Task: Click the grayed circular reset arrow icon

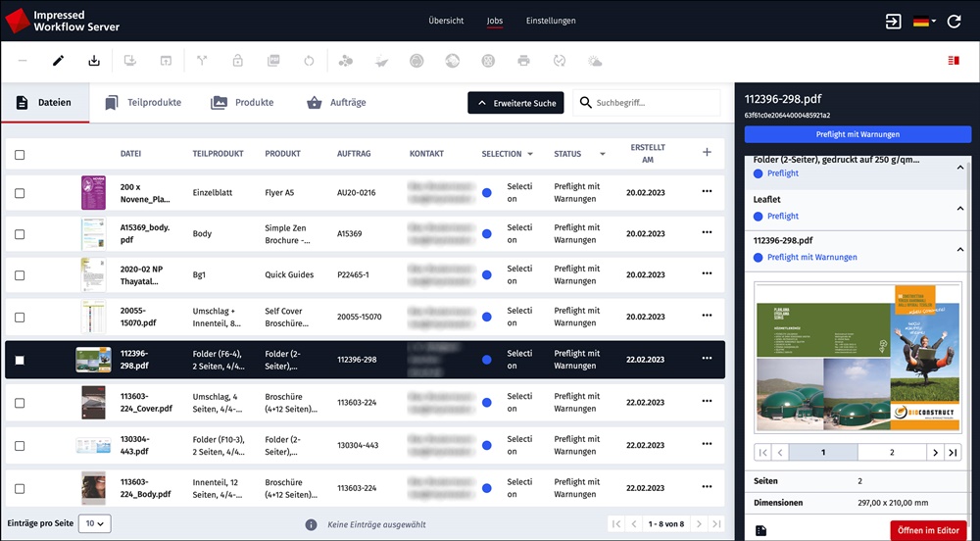Action: (309, 61)
